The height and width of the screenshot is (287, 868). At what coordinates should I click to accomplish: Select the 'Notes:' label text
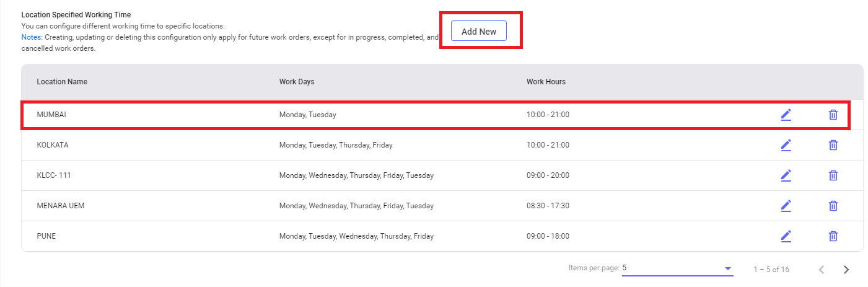point(32,37)
